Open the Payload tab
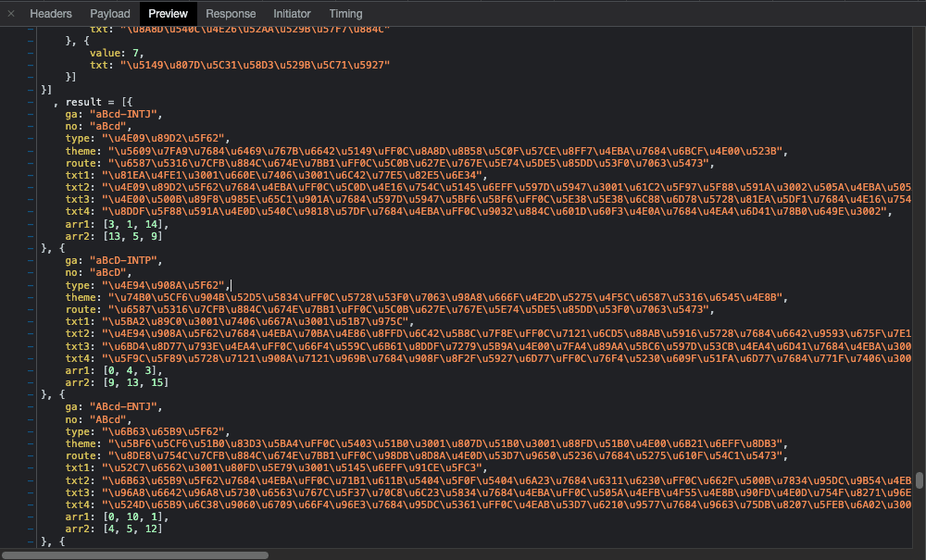The height and width of the screenshot is (560, 926). pos(109,14)
